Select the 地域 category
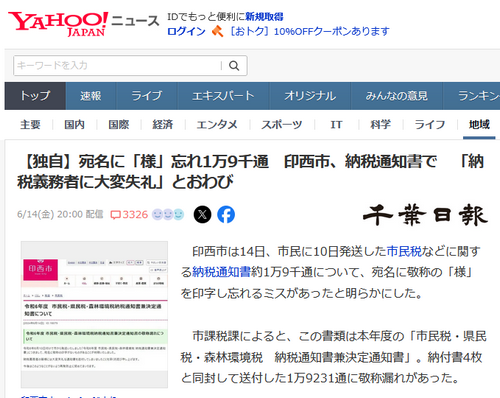The width and height of the screenshot is (500, 398). pos(479,125)
